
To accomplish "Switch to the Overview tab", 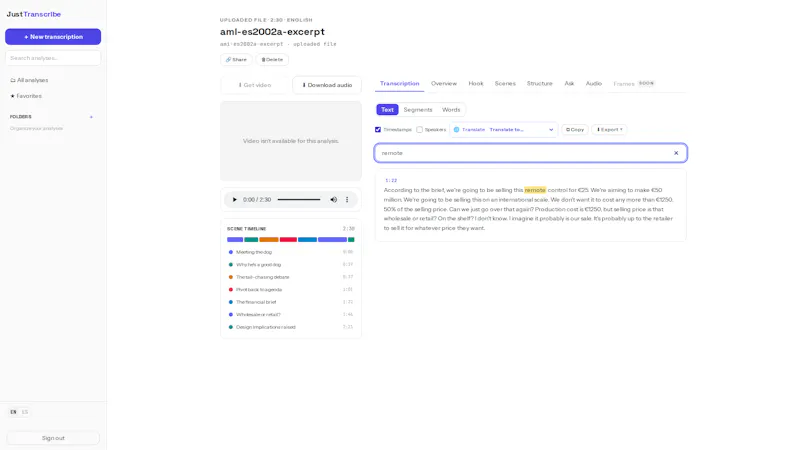I will tap(444, 84).
